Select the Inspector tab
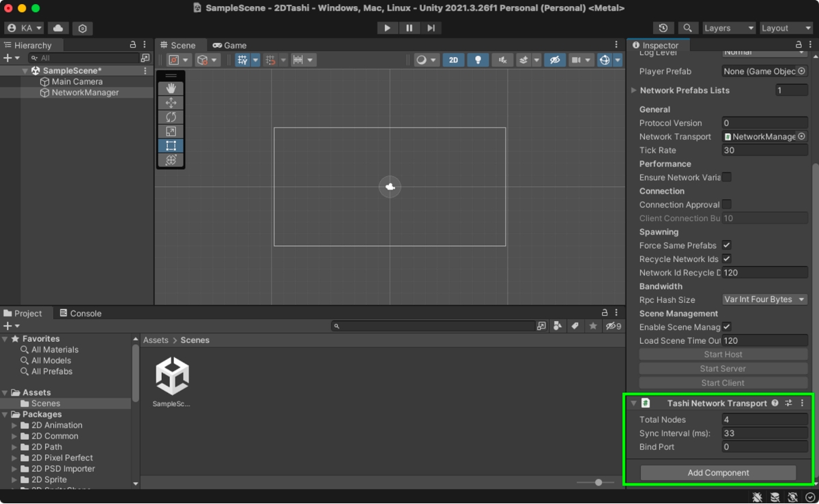This screenshot has height=504, width=819. click(656, 45)
